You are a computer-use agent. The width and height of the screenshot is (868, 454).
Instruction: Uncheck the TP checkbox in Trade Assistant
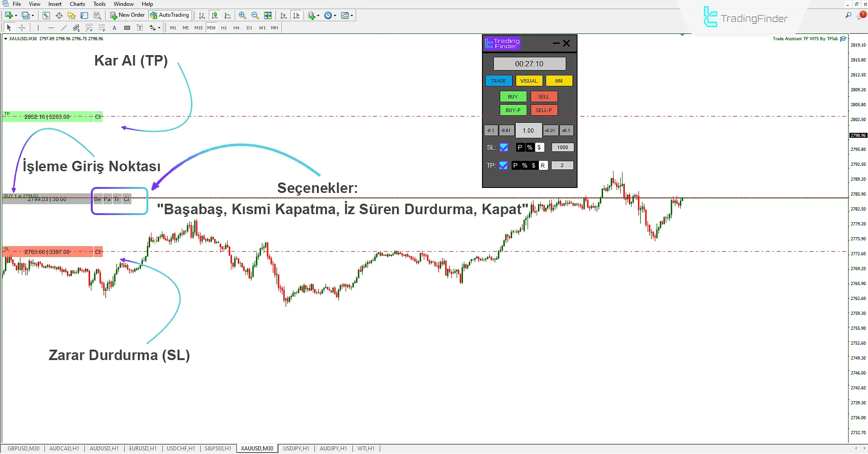[504, 165]
